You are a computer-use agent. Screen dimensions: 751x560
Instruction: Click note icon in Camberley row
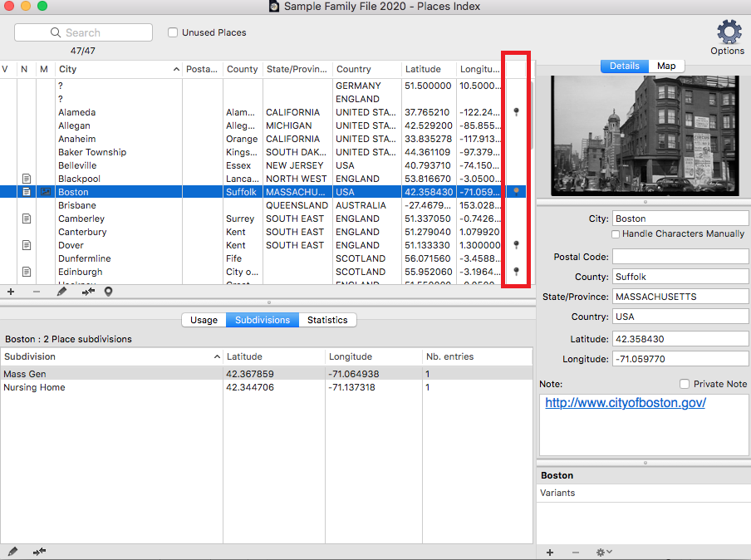click(27, 219)
